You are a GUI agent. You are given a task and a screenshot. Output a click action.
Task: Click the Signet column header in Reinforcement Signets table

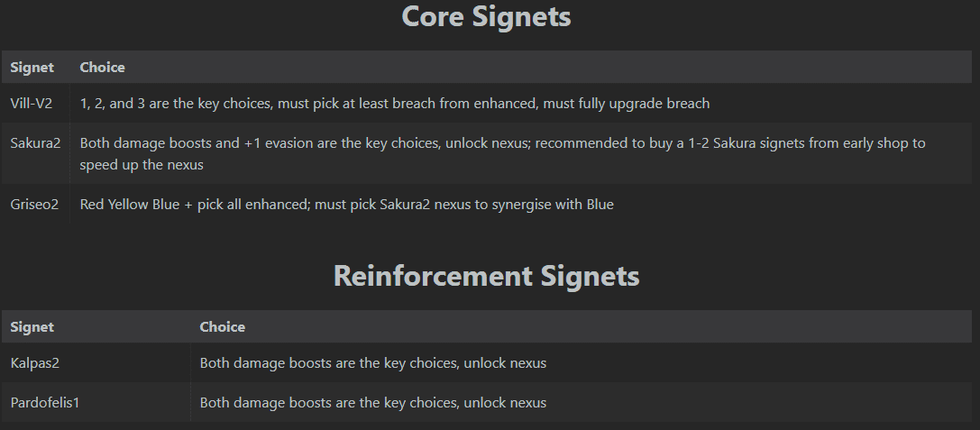tap(32, 327)
